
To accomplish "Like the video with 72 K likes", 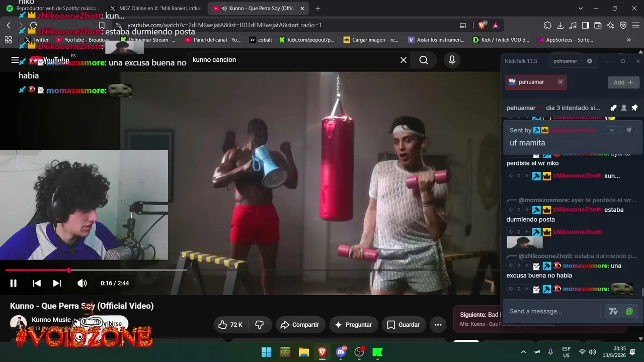I will [230, 325].
